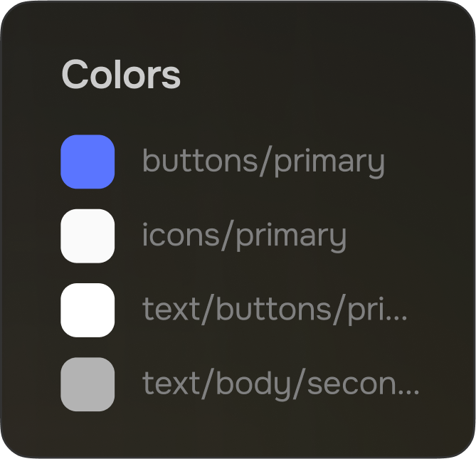This screenshot has width=476, height=459.
Task: Click the truncated text/buttons/pri... label
Action: click(275, 310)
